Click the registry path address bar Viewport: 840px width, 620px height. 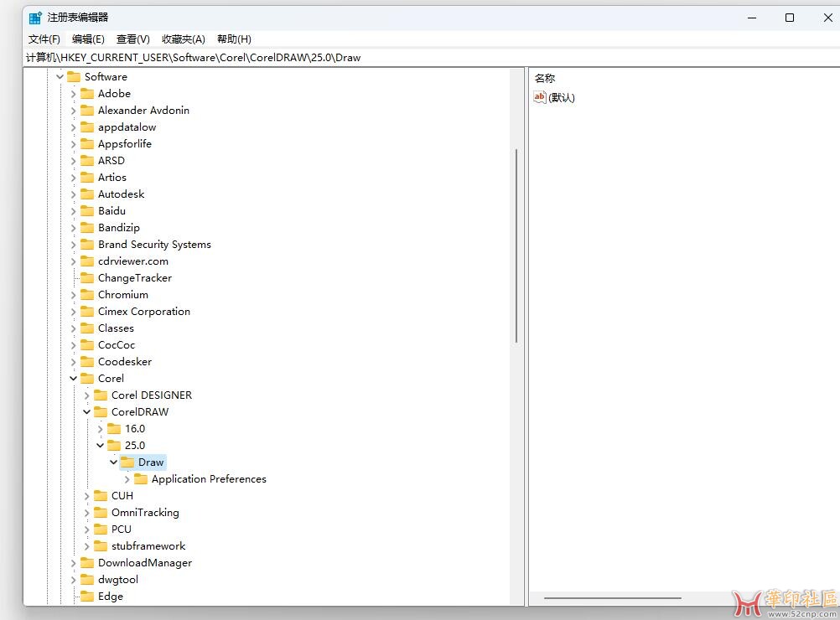pyautogui.click(x=431, y=57)
